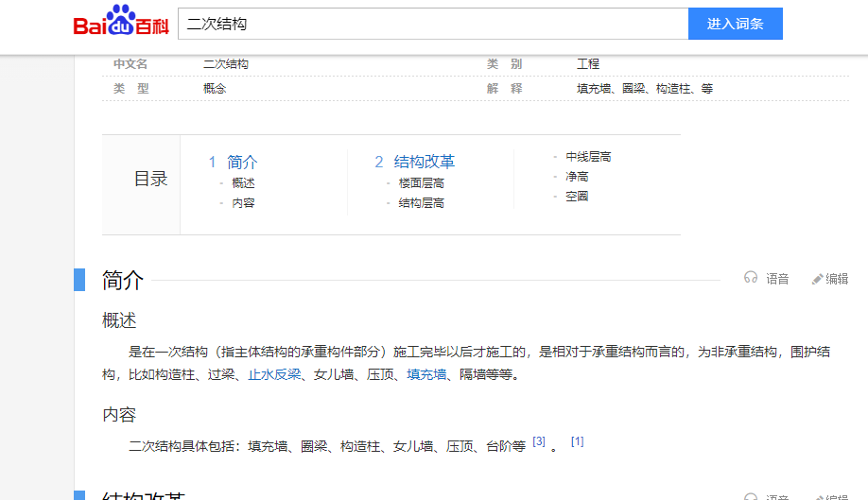Click reference citation [3]

(x=539, y=441)
